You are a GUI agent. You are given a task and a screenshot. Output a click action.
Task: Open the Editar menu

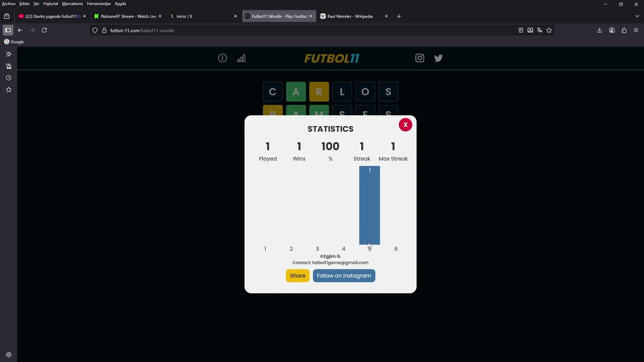[24, 4]
